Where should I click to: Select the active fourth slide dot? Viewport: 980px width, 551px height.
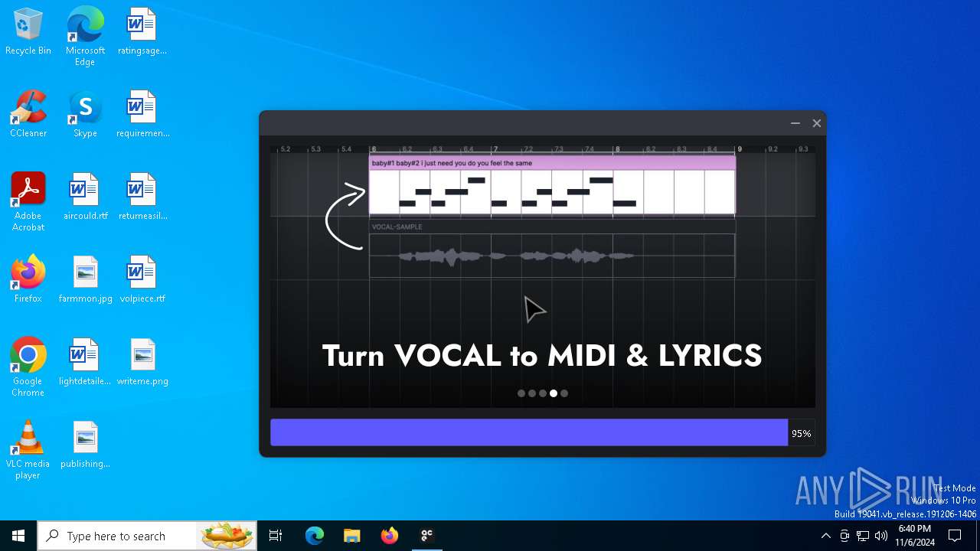(x=554, y=393)
